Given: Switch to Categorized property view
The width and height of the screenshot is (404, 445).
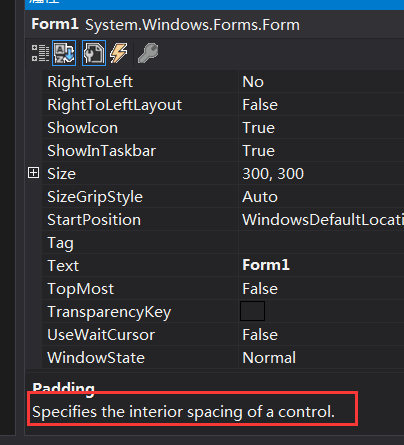Looking at the screenshot, I should pos(40,53).
